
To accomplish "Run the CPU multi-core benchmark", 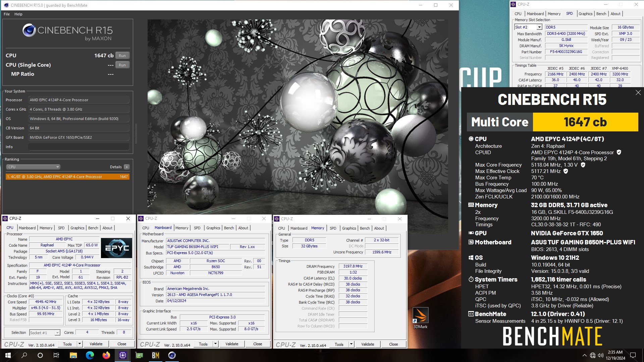I will click(122, 56).
